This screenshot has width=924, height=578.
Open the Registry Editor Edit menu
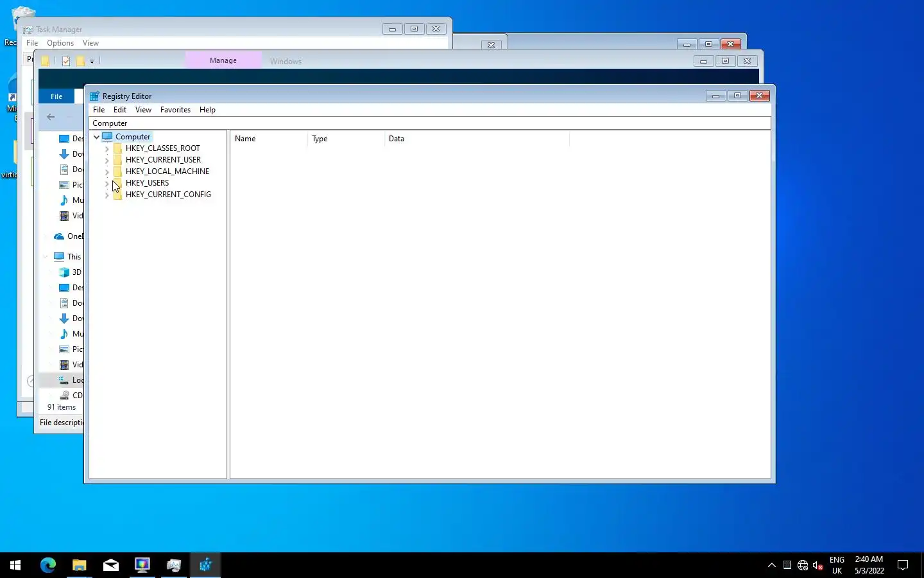120,110
